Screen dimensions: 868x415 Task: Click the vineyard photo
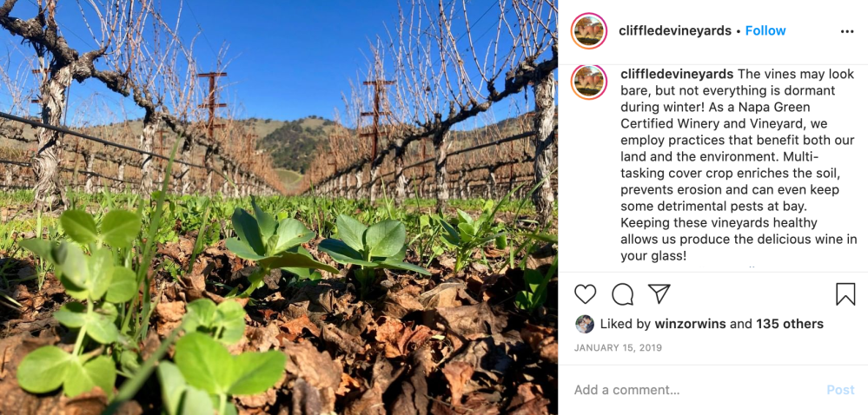(x=278, y=207)
